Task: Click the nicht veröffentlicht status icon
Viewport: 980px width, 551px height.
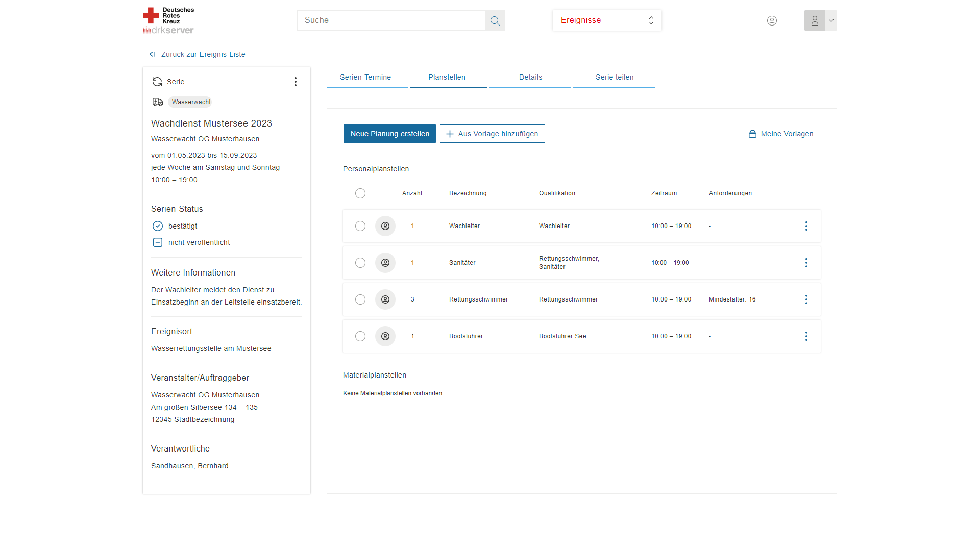Action: tap(158, 242)
